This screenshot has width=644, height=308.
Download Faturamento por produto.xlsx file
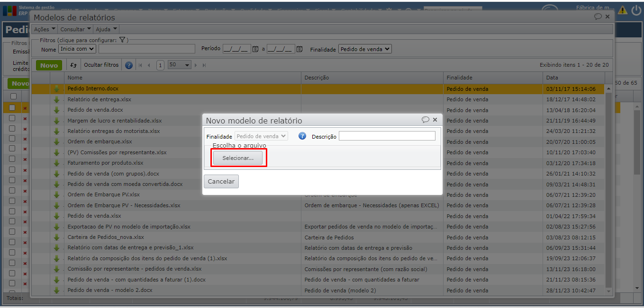click(x=57, y=163)
